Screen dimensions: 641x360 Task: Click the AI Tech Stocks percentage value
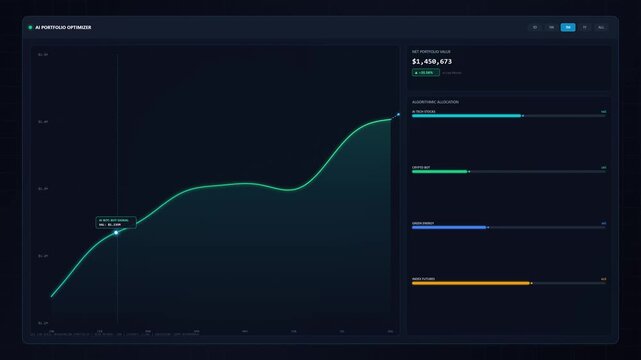(x=603, y=112)
